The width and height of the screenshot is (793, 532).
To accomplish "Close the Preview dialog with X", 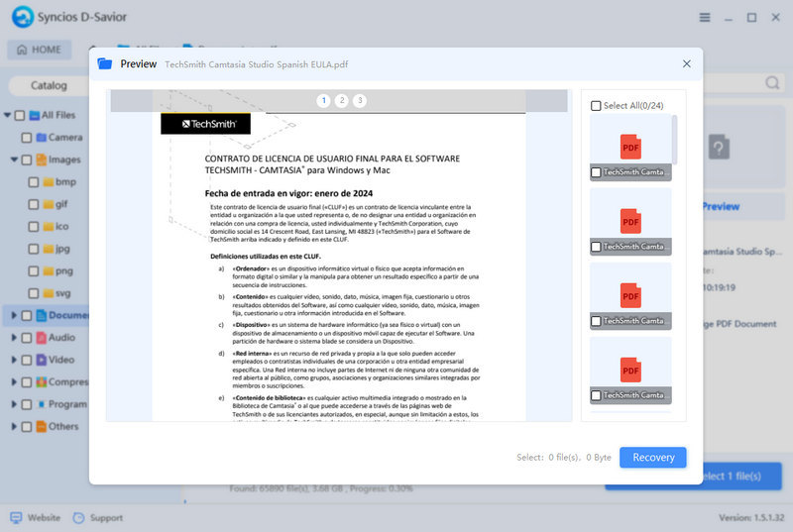I will (687, 64).
